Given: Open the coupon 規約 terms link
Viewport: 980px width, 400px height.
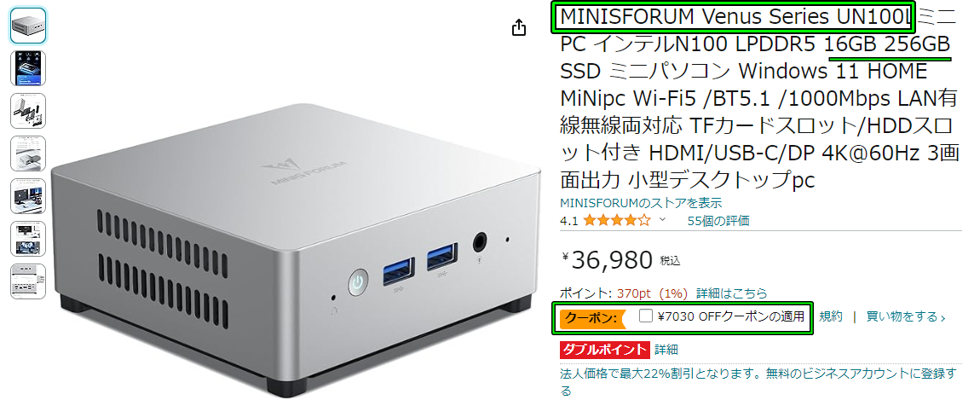Looking at the screenshot, I should [x=831, y=316].
